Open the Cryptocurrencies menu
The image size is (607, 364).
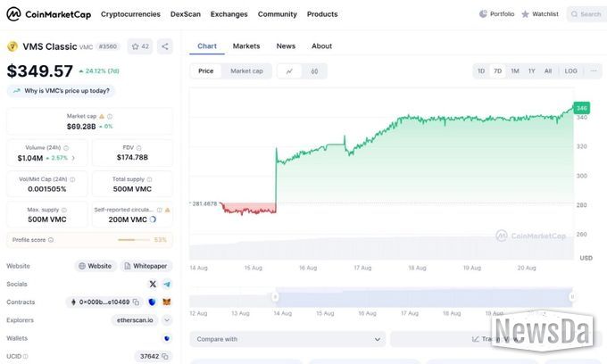(x=130, y=14)
